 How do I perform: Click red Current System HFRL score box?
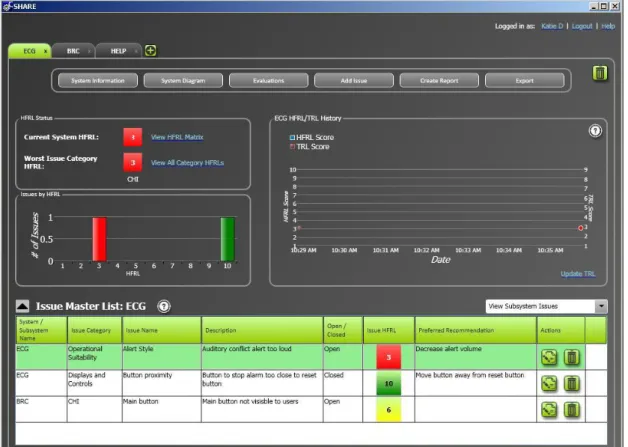click(133, 137)
